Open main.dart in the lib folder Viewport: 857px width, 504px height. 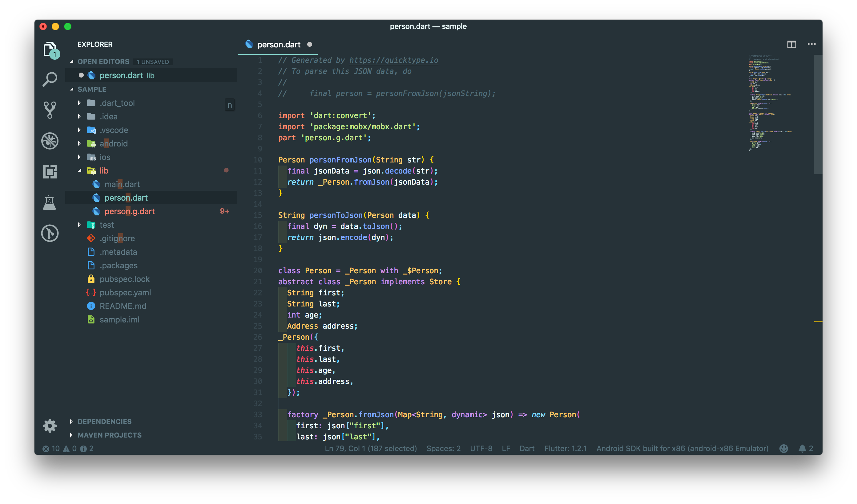pos(151,184)
